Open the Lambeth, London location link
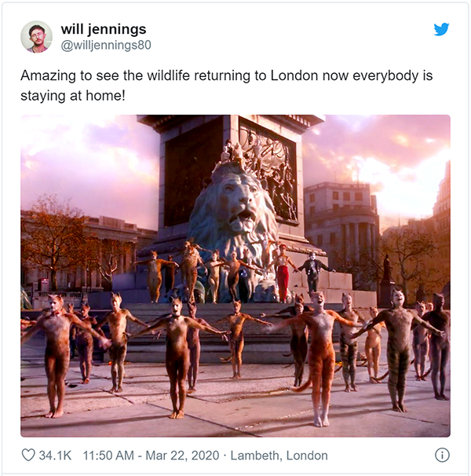Image resolution: width=471 pixels, height=476 pixels. 279,456
